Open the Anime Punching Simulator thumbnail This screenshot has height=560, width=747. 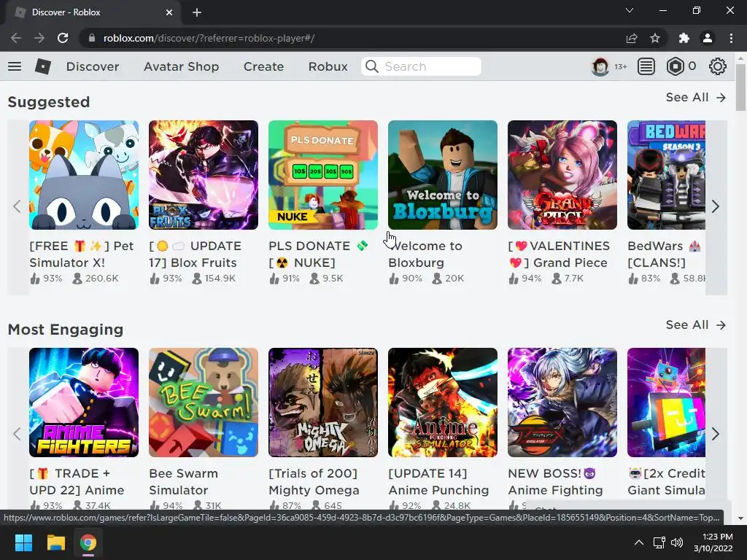coord(443,402)
